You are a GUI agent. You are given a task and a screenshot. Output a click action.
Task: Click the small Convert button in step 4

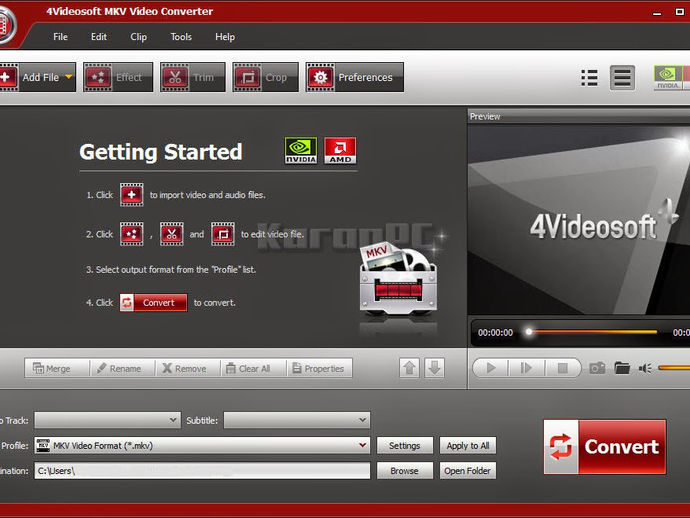coord(153,302)
